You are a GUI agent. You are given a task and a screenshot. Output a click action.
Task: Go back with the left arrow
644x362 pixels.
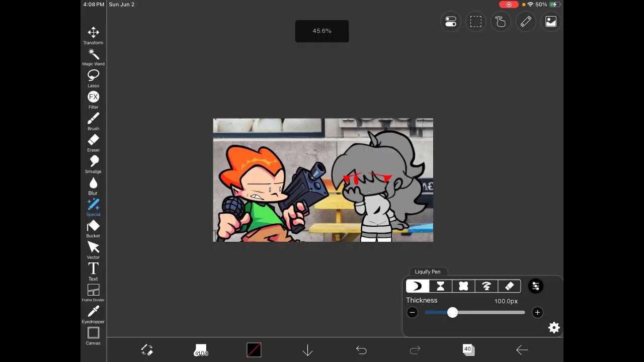(522, 350)
